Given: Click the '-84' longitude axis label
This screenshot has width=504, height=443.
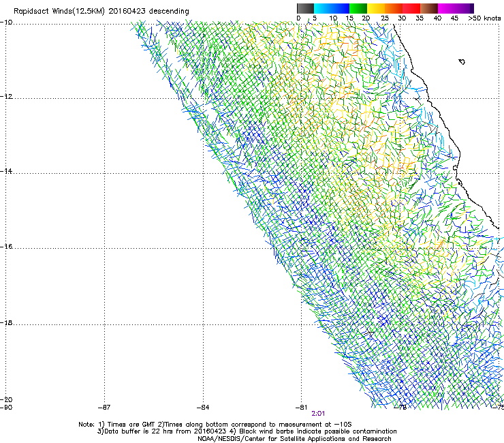Looking at the screenshot, I should pyautogui.click(x=203, y=408).
